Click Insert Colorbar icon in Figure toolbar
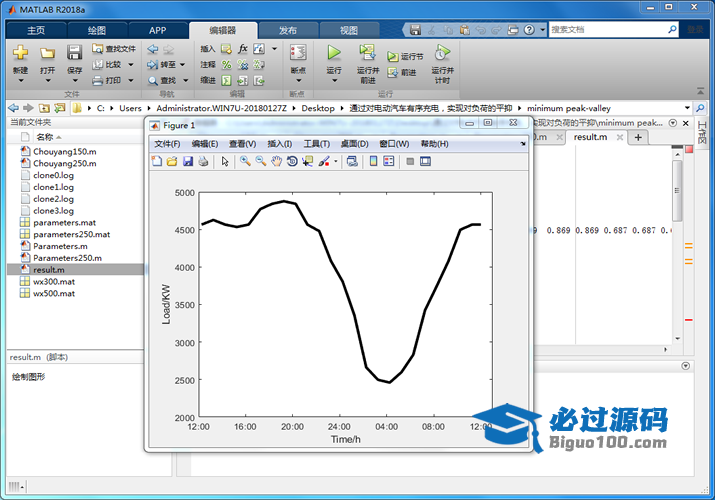 pos(374,161)
